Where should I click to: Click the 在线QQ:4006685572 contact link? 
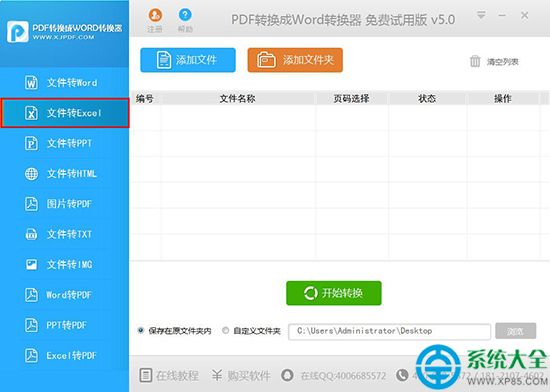[343, 376]
